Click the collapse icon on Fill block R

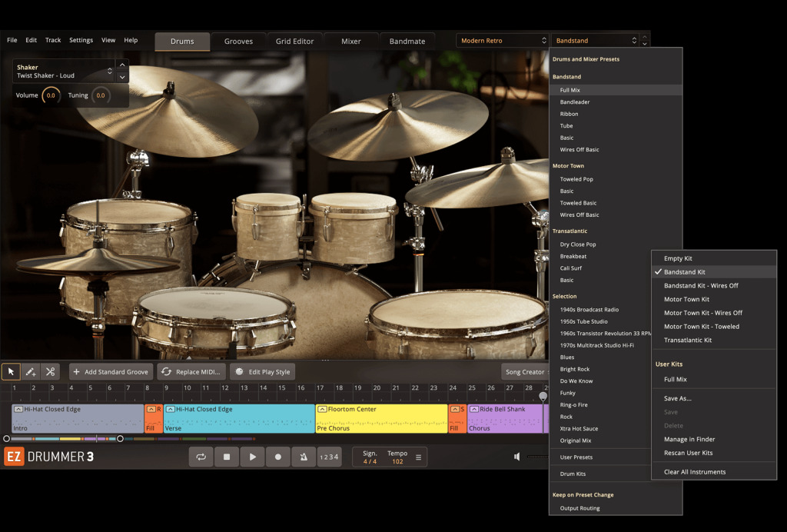151,409
